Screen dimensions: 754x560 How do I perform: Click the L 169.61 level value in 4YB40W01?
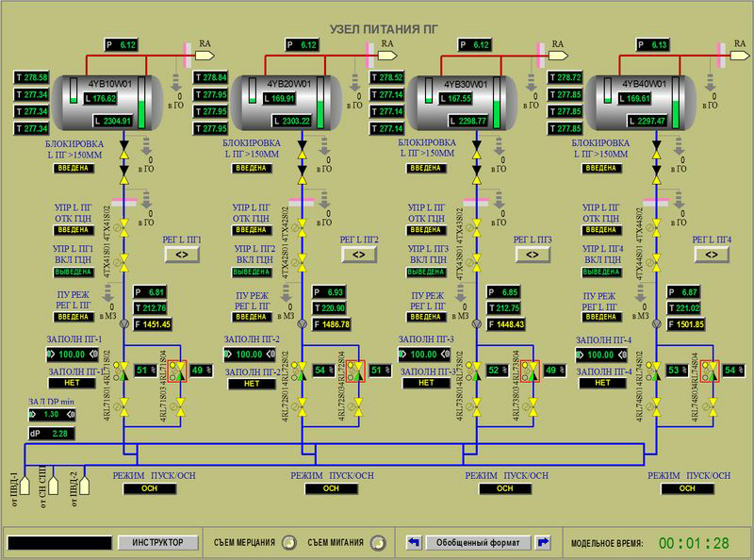click(634, 99)
